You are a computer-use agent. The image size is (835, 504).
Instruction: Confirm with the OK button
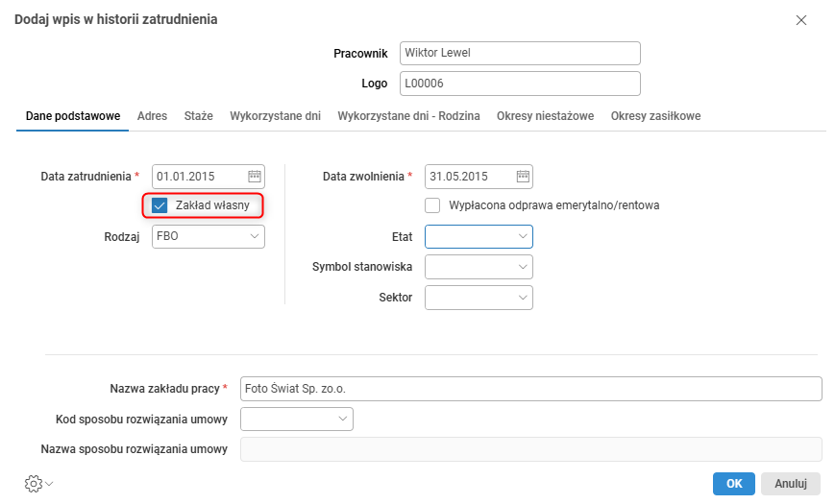coord(733,484)
